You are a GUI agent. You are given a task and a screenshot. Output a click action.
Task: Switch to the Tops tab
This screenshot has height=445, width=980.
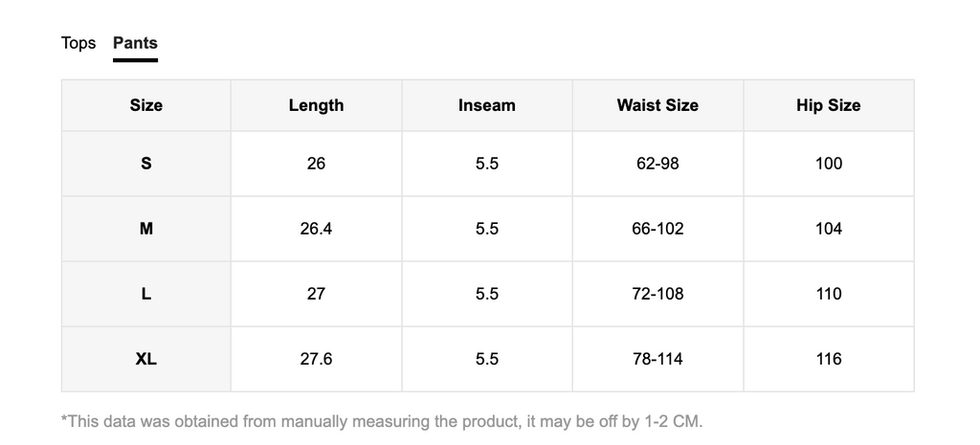click(78, 43)
